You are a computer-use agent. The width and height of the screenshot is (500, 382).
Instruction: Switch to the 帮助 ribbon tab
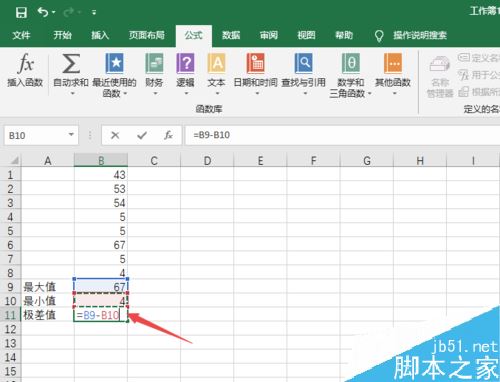click(x=344, y=35)
